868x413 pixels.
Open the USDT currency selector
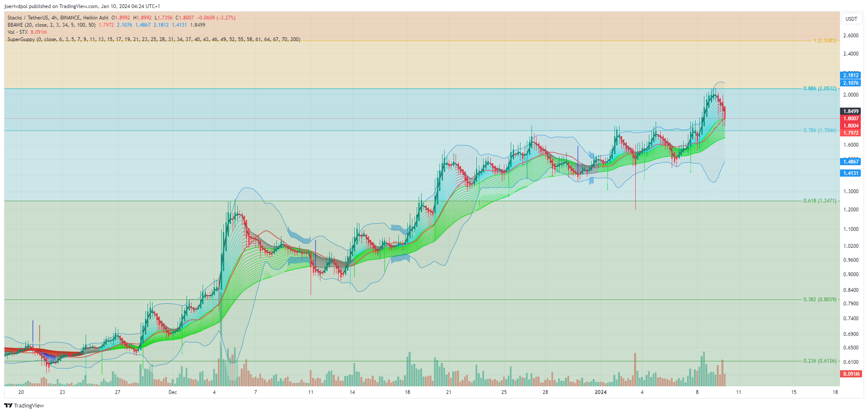851,19
